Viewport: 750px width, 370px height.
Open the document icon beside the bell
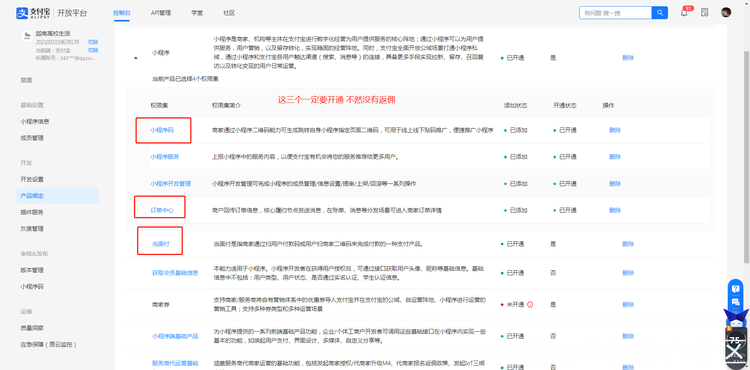pos(705,13)
